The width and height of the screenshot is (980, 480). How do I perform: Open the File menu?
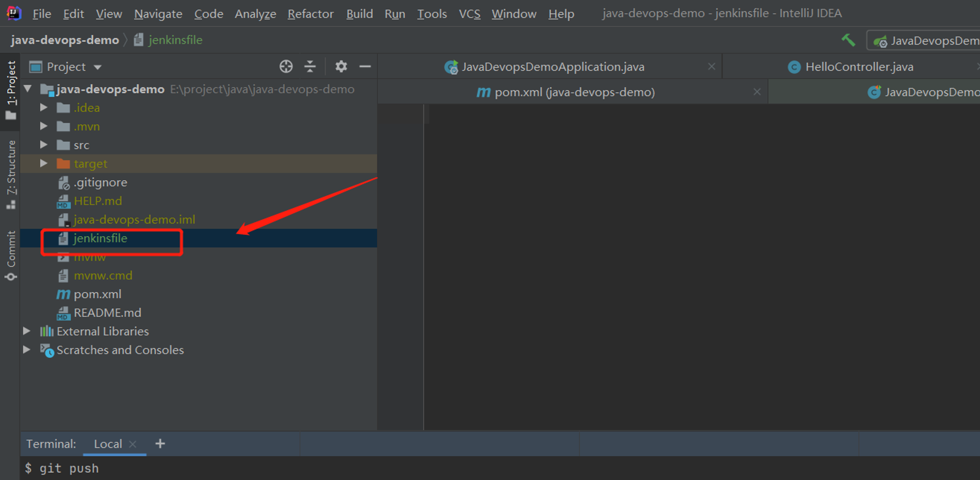(42, 14)
